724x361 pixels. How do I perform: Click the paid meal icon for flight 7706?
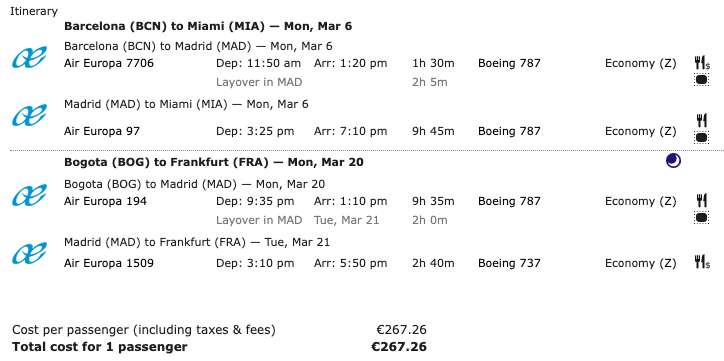[x=702, y=63]
